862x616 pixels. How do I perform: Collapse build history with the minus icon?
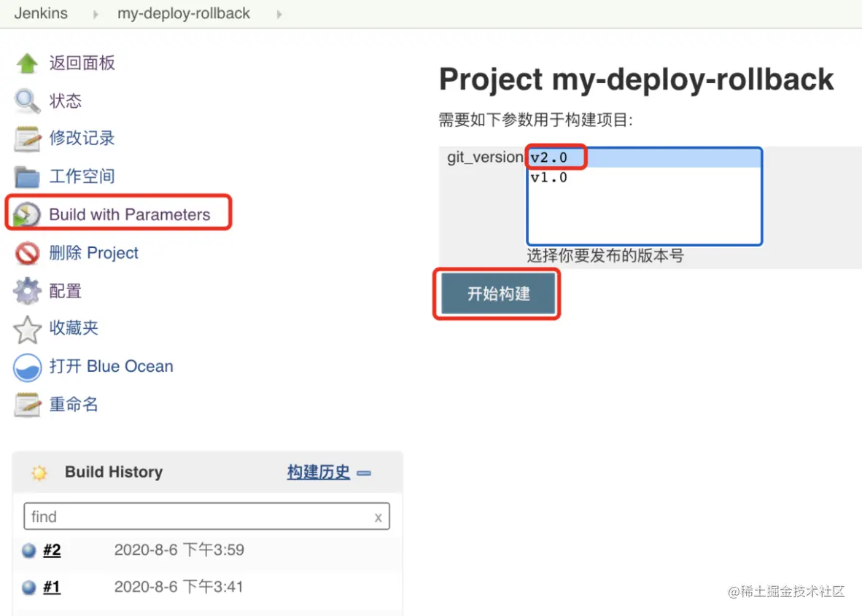[x=364, y=472]
